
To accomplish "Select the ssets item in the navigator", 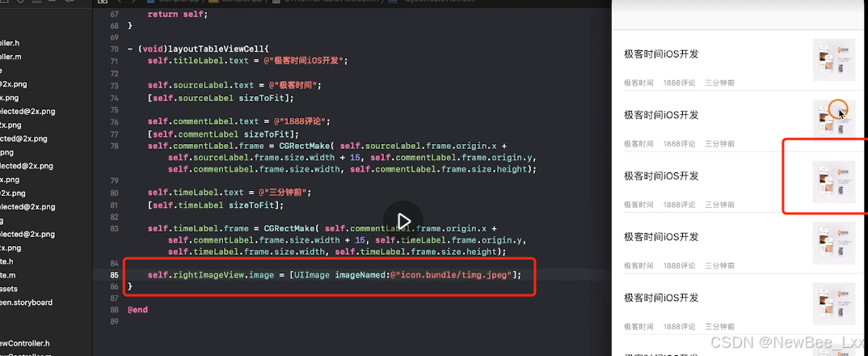I will pos(9,288).
